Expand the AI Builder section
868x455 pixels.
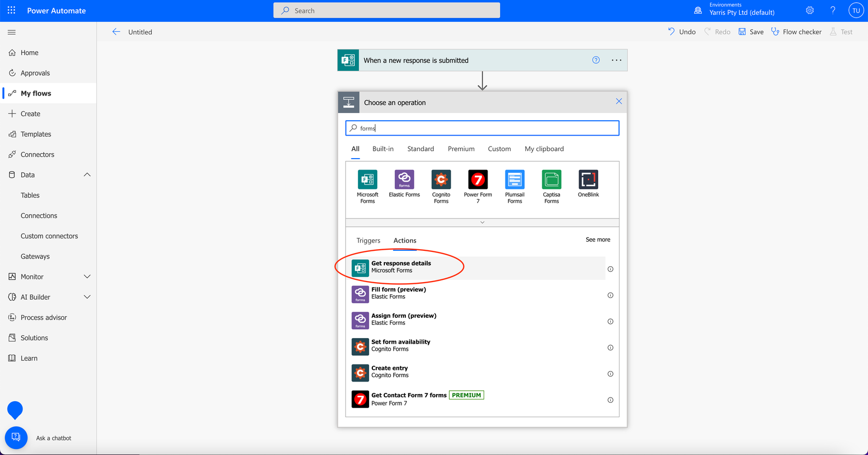click(87, 297)
